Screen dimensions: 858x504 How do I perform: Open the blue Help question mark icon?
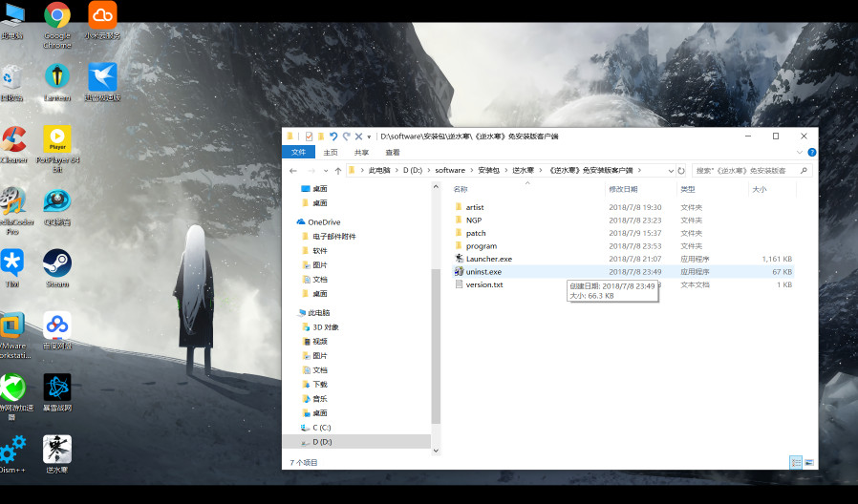coord(812,153)
